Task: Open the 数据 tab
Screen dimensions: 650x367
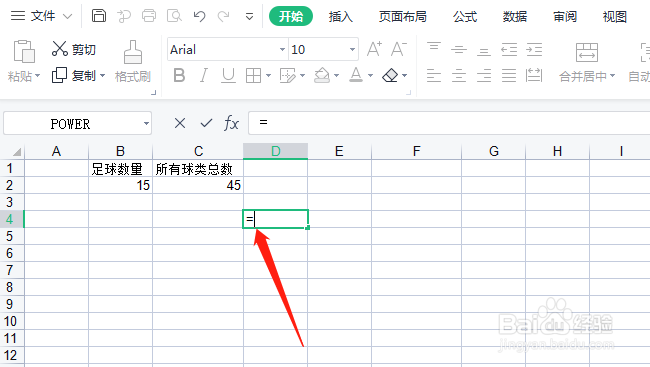Action: tap(515, 17)
